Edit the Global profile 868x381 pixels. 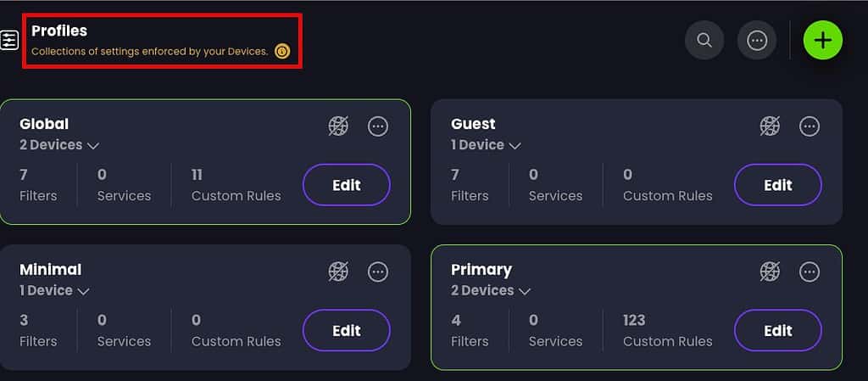[347, 185]
